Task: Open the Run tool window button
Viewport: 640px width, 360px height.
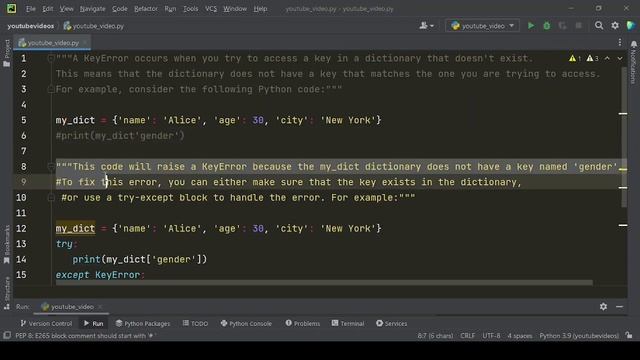Action: pos(93,323)
